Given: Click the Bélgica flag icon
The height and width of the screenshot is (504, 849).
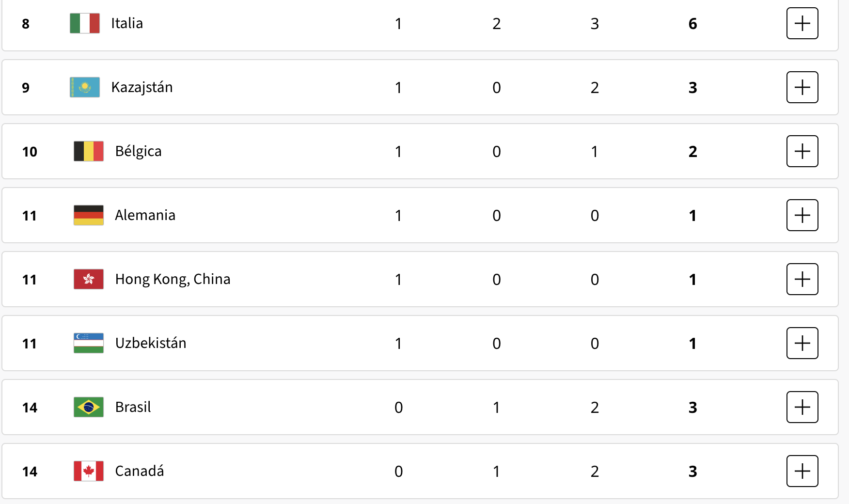Looking at the screenshot, I should [89, 151].
